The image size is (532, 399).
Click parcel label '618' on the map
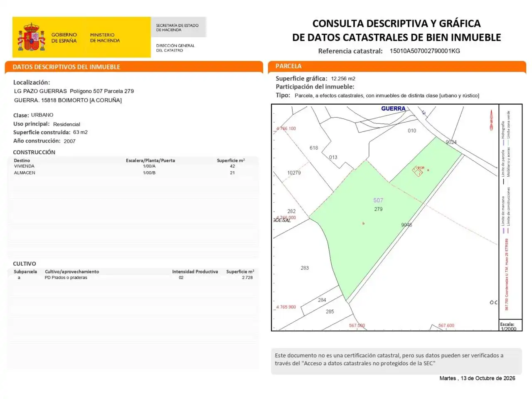(x=314, y=148)
